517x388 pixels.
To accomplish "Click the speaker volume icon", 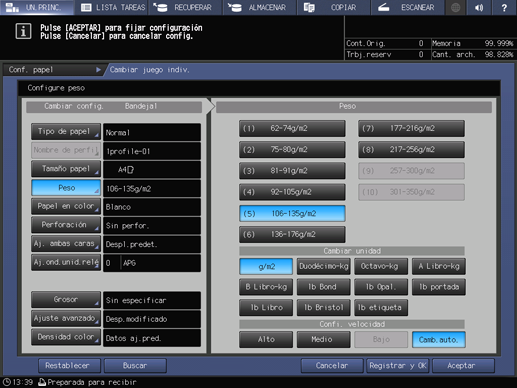I will coord(479,7).
